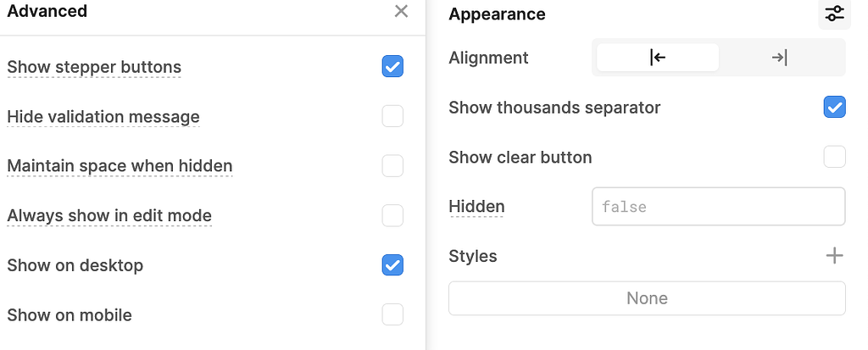Image resolution: width=868 pixels, height=350 pixels.
Task: Enable Maintain space when hidden
Action: (x=392, y=165)
